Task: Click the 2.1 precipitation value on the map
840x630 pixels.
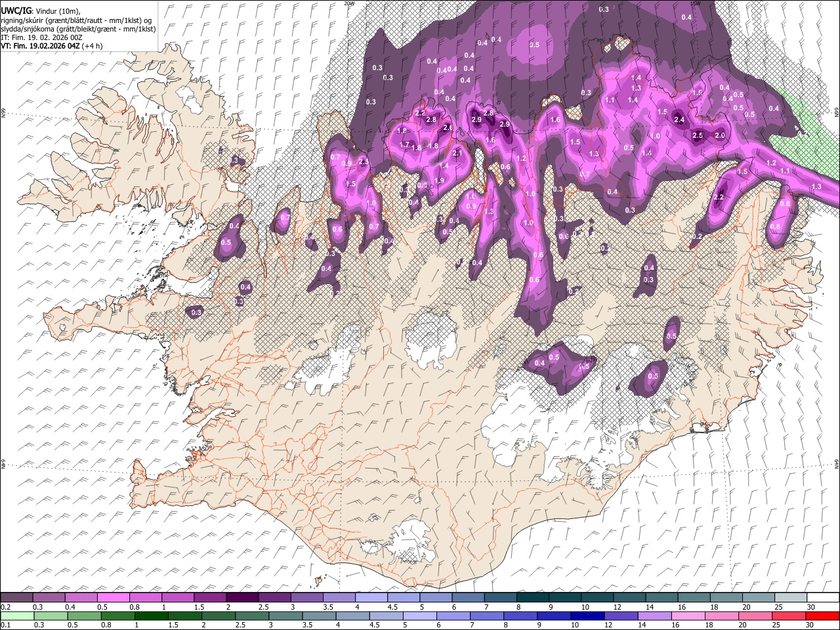Action: [457, 154]
